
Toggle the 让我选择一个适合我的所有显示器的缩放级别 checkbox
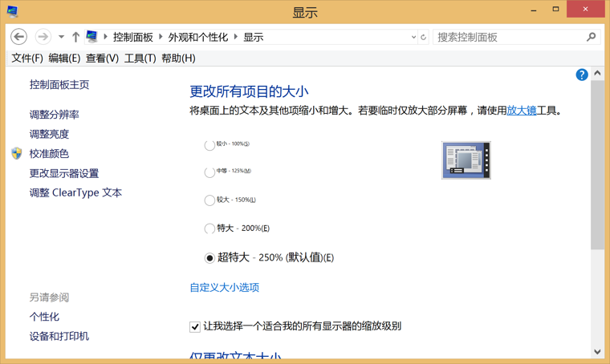coord(195,326)
